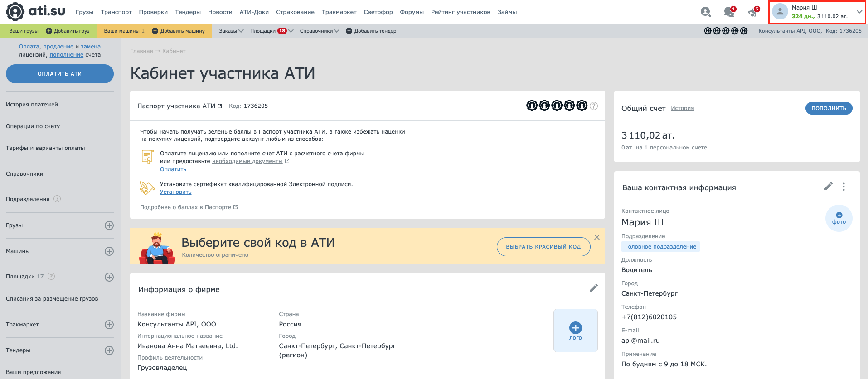The width and height of the screenshot is (868, 379).
Task: Click the user avatar in the header
Action: pyautogui.click(x=780, y=12)
